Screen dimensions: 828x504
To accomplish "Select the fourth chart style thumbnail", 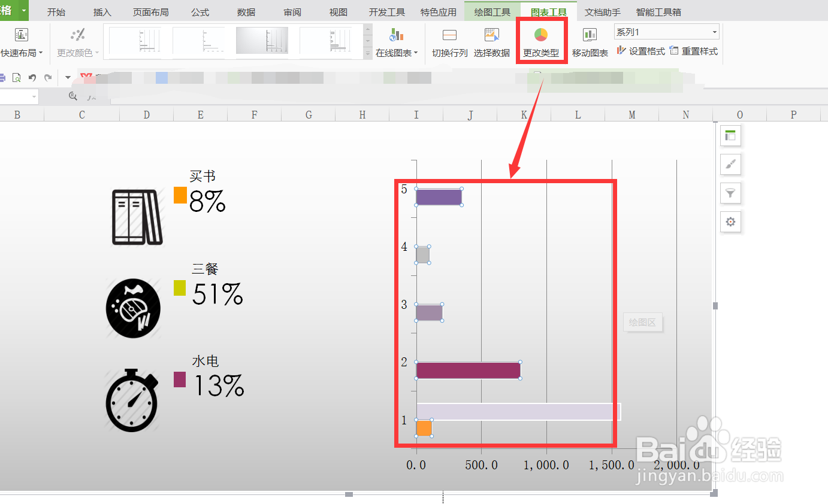I will click(x=325, y=41).
